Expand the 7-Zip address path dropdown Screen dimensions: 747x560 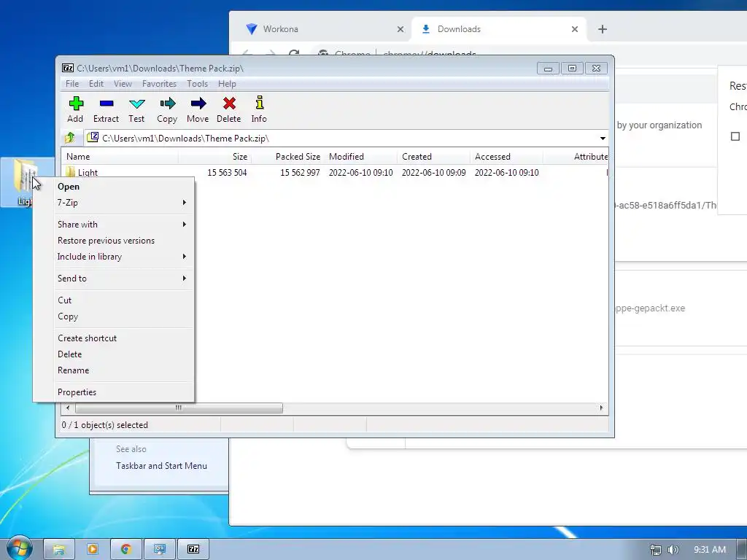pos(603,139)
